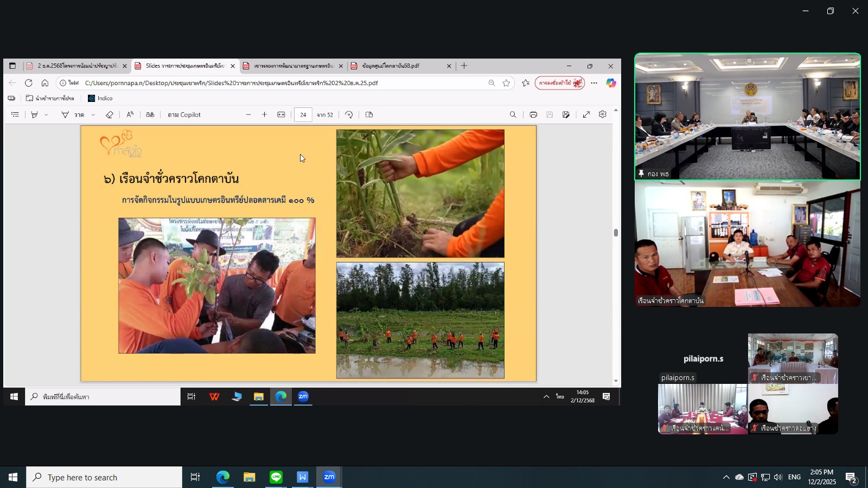Expand the draw tool options arrow
This screenshot has height=488, width=868.
93,115
